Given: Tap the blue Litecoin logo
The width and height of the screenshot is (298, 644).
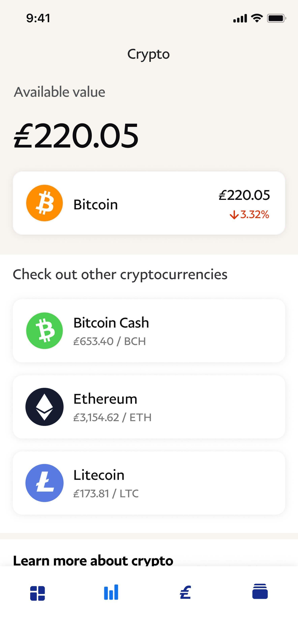Looking at the screenshot, I should click(44, 483).
